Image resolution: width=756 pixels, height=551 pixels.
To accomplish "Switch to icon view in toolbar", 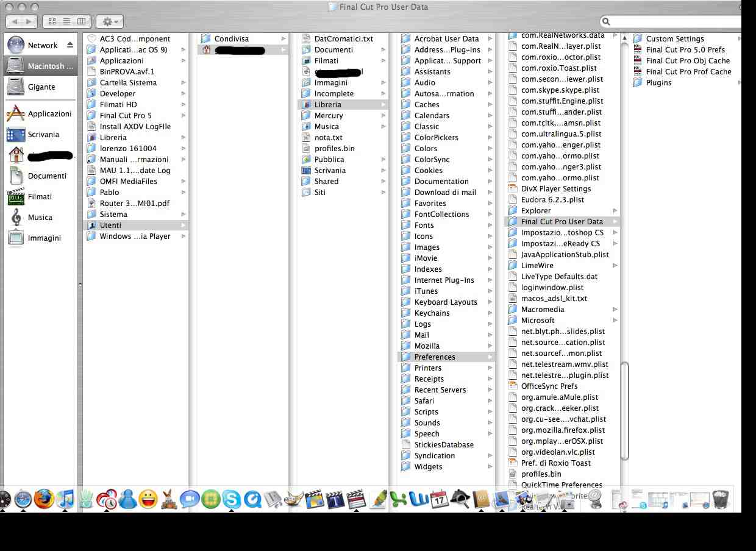I will click(52, 21).
